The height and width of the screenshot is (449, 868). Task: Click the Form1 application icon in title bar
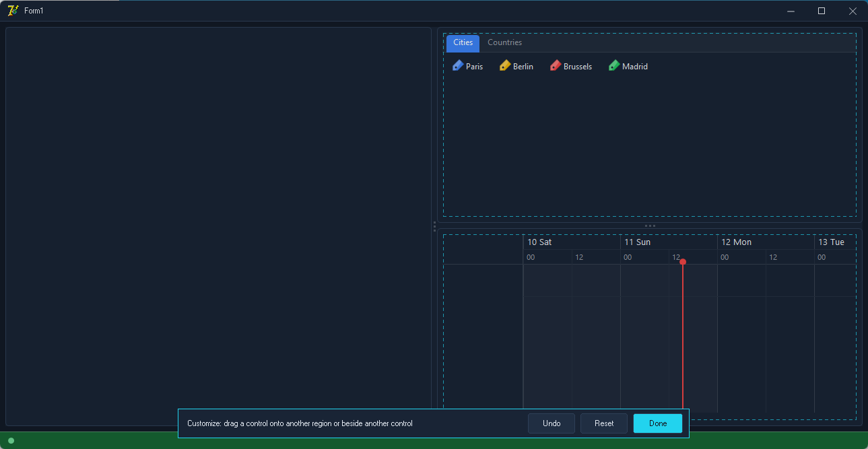13,11
